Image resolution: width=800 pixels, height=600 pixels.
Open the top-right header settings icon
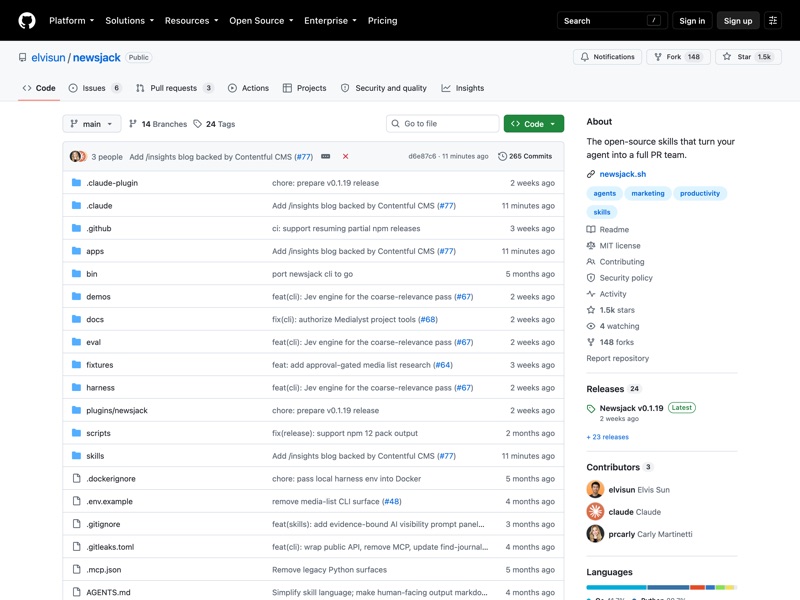point(773,20)
